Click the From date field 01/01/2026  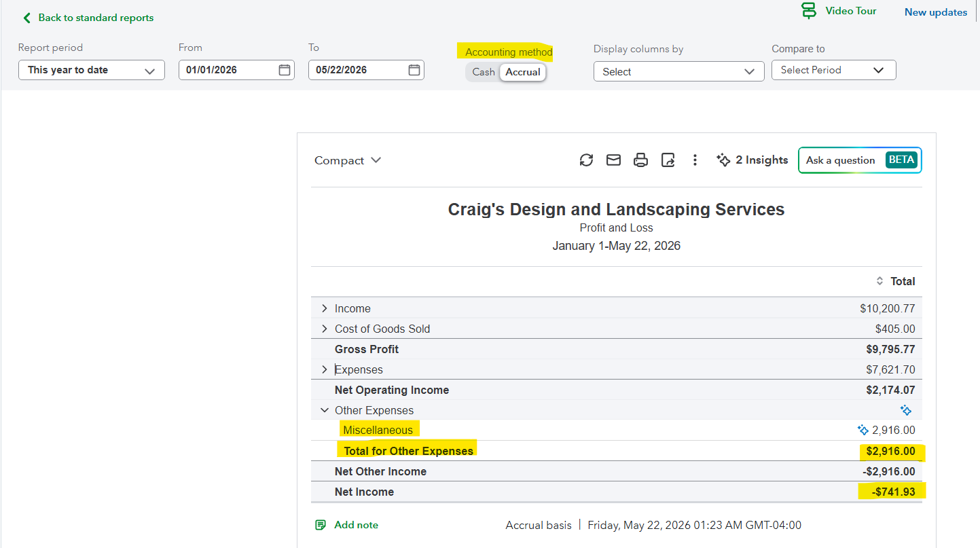coord(236,70)
